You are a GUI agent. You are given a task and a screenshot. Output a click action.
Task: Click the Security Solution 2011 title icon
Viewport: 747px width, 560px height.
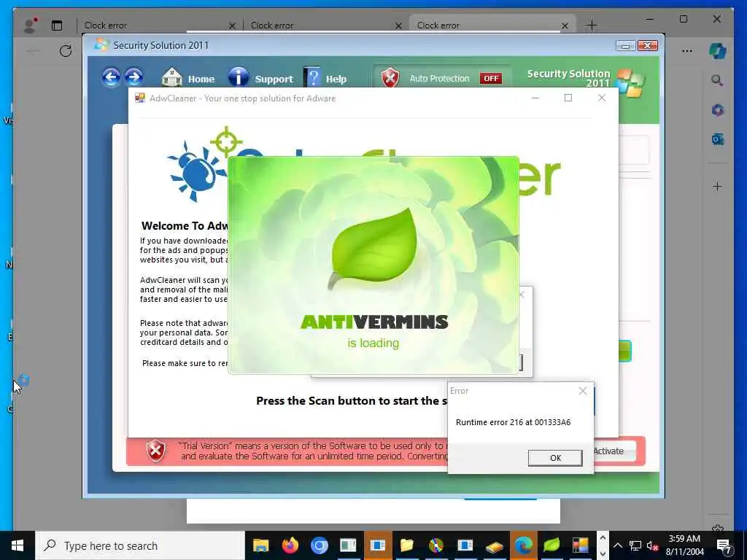pos(101,45)
